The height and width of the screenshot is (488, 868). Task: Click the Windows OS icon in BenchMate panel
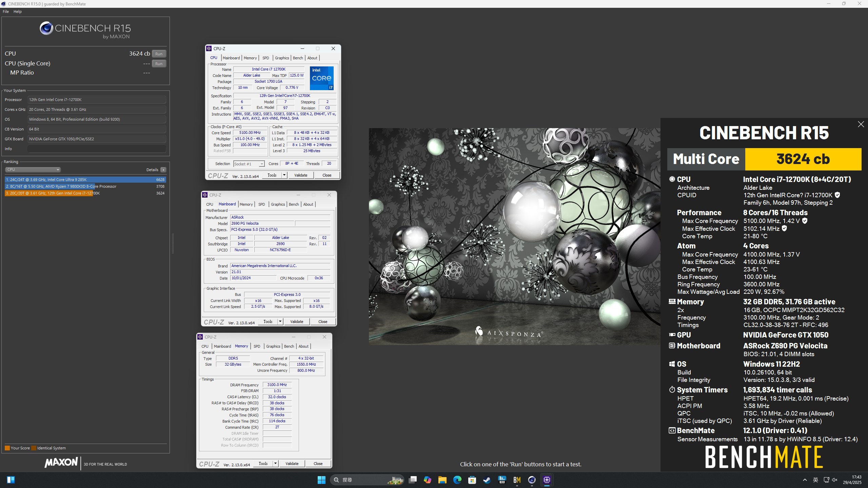672,364
